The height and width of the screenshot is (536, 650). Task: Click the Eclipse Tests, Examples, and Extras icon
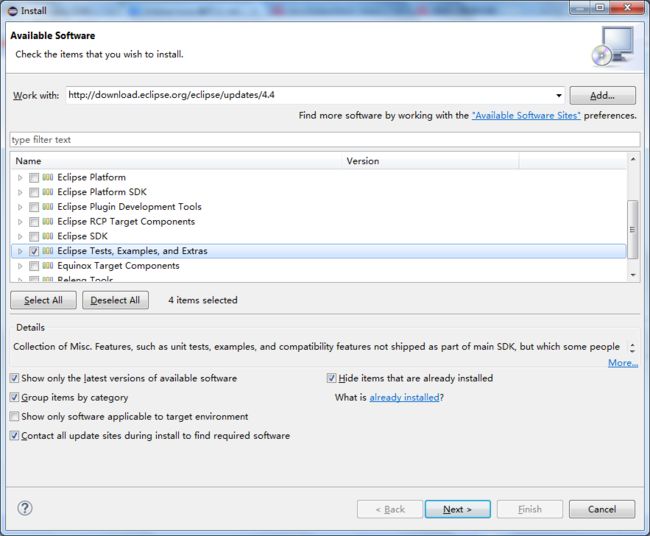click(x=48, y=251)
